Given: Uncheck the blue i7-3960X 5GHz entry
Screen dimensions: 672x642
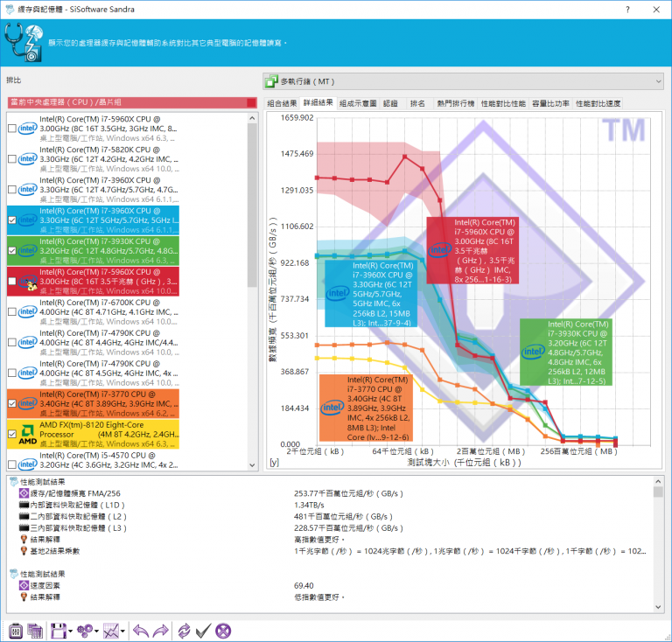Looking at the screenshot, I should (12, 220).
